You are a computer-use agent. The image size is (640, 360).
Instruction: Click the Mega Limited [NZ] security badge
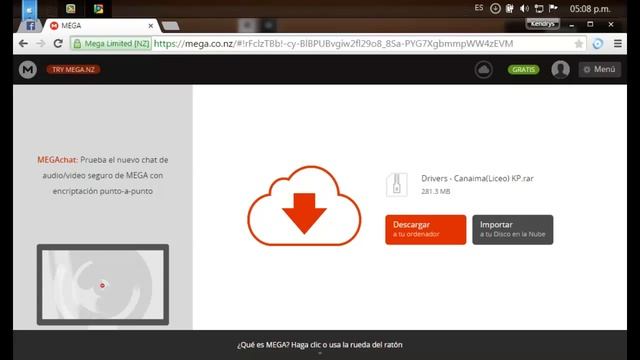point(111,44)
